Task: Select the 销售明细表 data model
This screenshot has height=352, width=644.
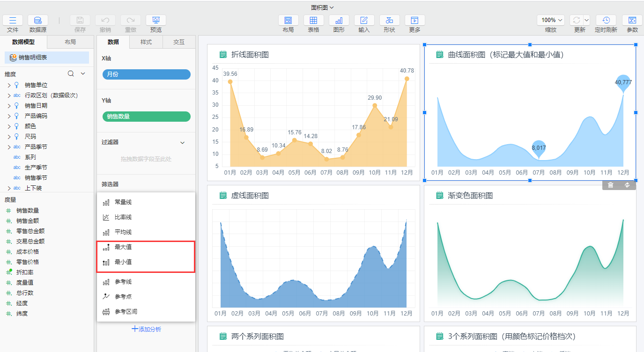Action: click(47, 58)
